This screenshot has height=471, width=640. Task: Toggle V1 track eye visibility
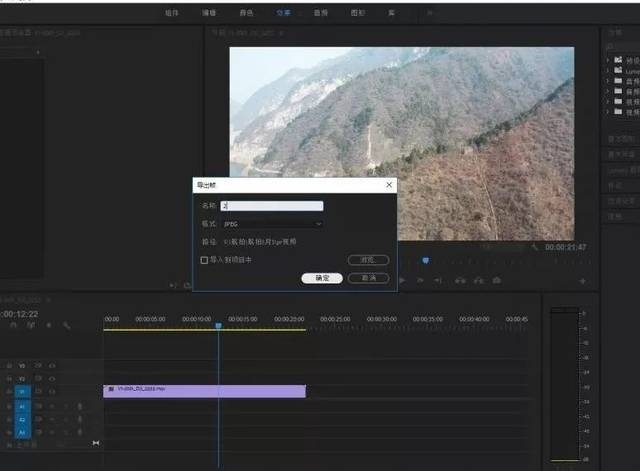(51, 392)
